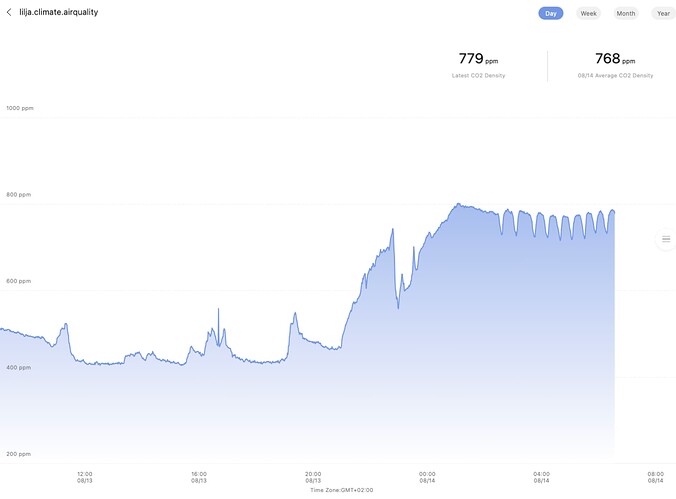Click the 16:00 08/13 time axis marker
676x499 pixels.
pos(199,477)
